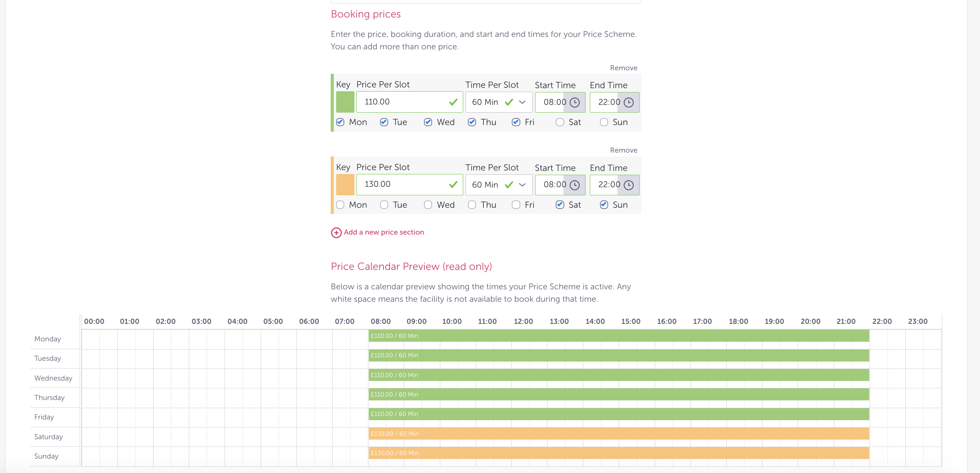This screenshot has height=473, width=980.
Task: Click the Add a new price section link
Action: (384, 232)
